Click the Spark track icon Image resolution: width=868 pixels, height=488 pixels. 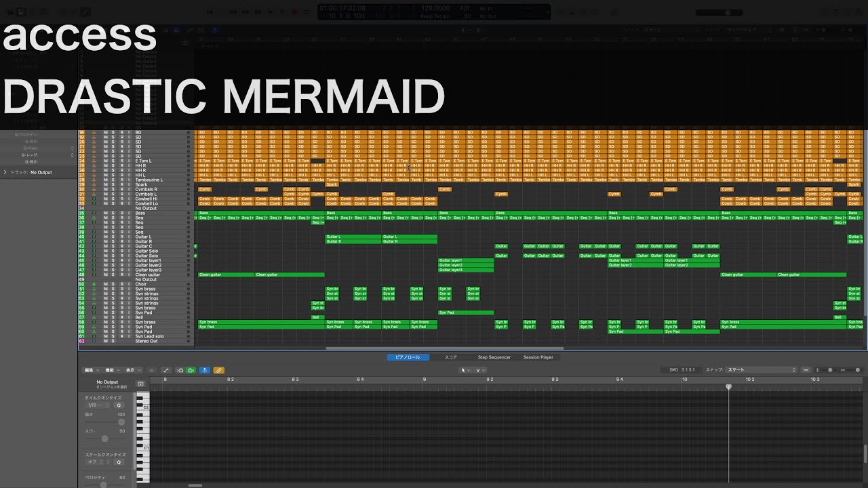(x=94, y=184)
